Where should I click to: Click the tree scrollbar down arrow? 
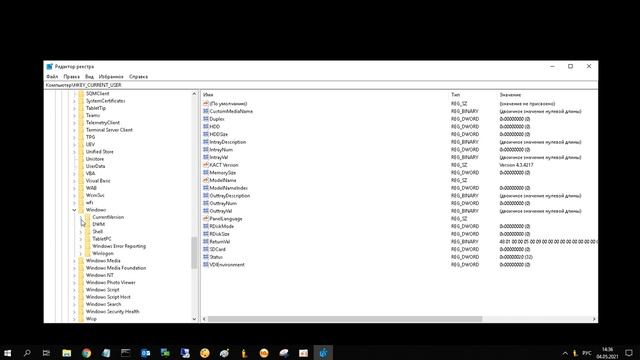(194, 319)
